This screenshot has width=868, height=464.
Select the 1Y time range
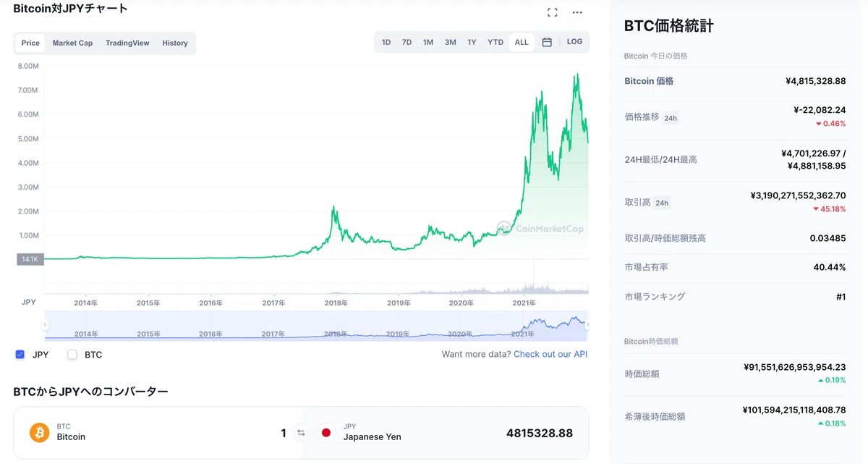(472, 42)
